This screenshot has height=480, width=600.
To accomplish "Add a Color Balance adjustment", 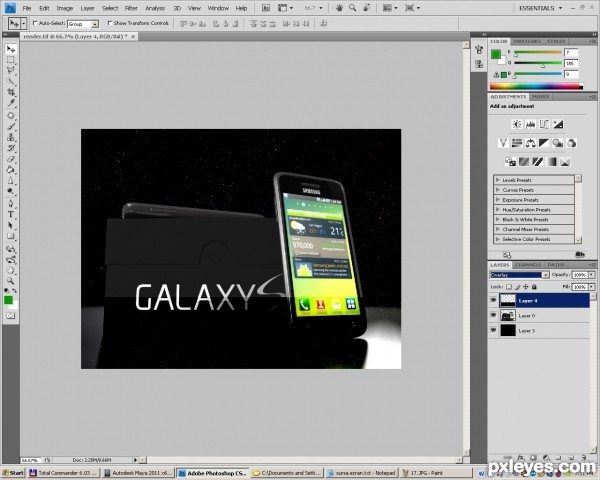I will (x=531, y=143).
